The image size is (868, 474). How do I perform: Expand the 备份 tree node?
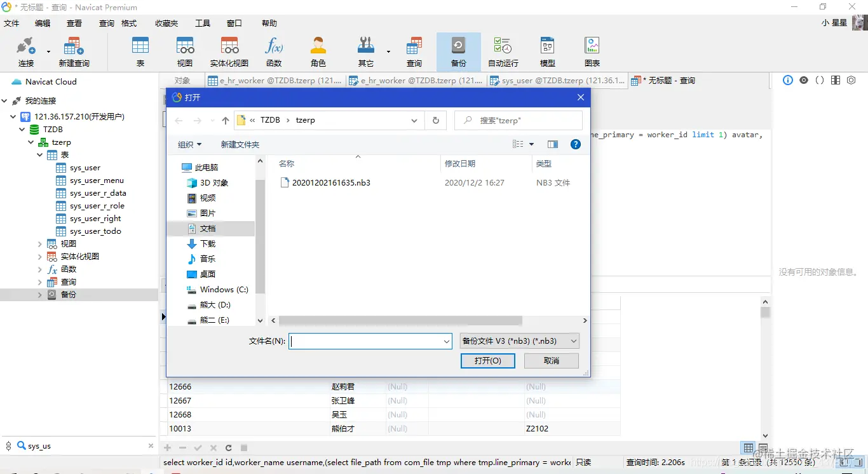tap(39, 295)
